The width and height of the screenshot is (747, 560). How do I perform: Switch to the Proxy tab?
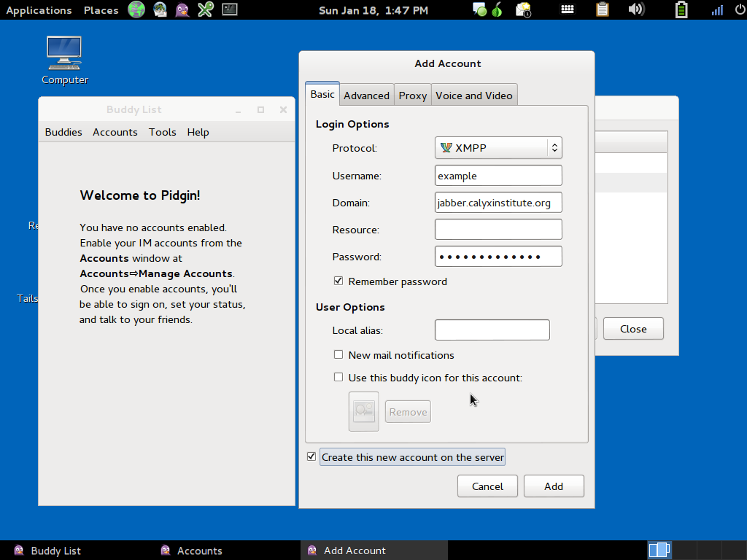pyautogui.click(x=413, y=96)
